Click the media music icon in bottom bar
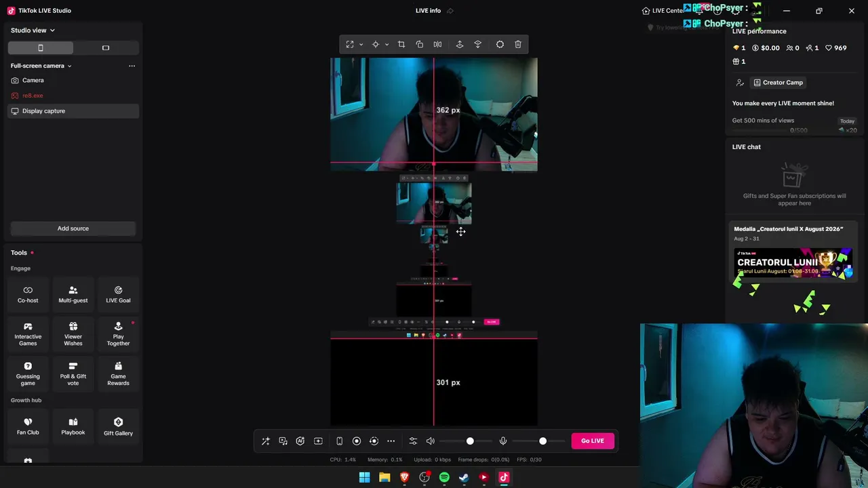This screenshot has width=868, height=488. click(283, 441)
